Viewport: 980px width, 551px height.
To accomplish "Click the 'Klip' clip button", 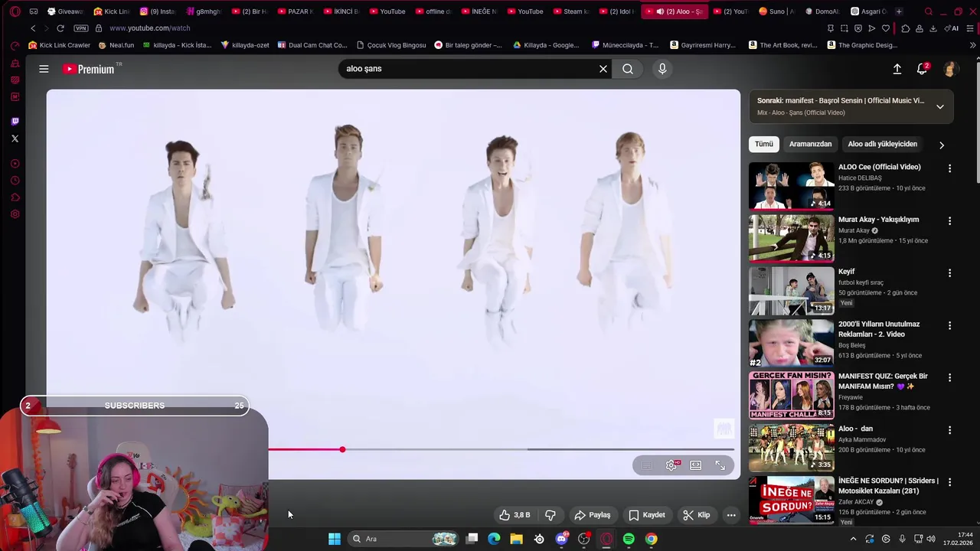I will (697, 515).
